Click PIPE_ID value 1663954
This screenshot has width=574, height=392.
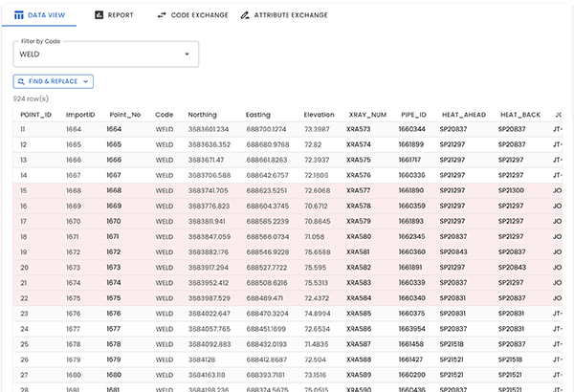point(411,329)
